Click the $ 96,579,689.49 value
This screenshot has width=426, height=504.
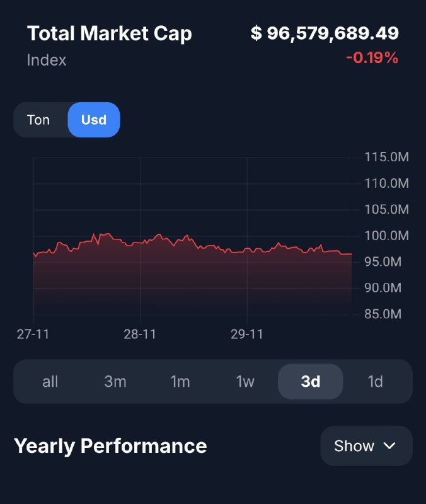pos(325,33)
